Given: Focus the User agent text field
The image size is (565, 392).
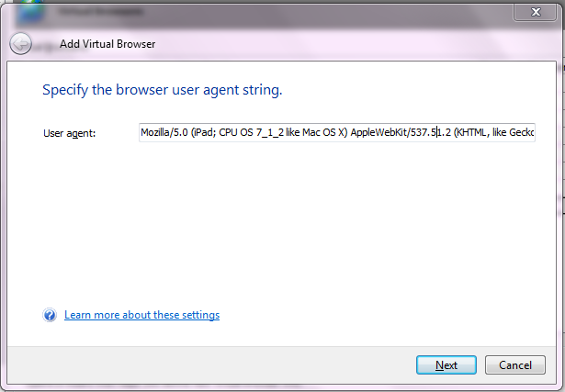Looking at the screenshot, I should click(337, 132).
